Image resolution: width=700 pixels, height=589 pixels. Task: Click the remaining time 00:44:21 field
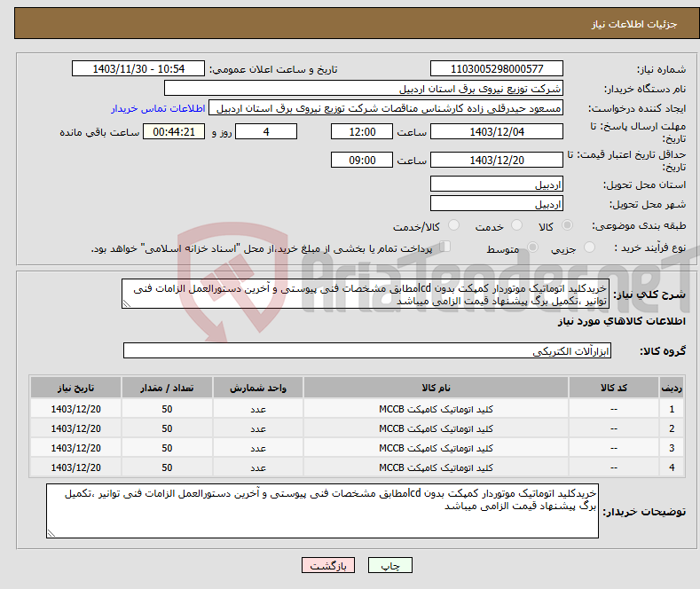pos(174,131)
